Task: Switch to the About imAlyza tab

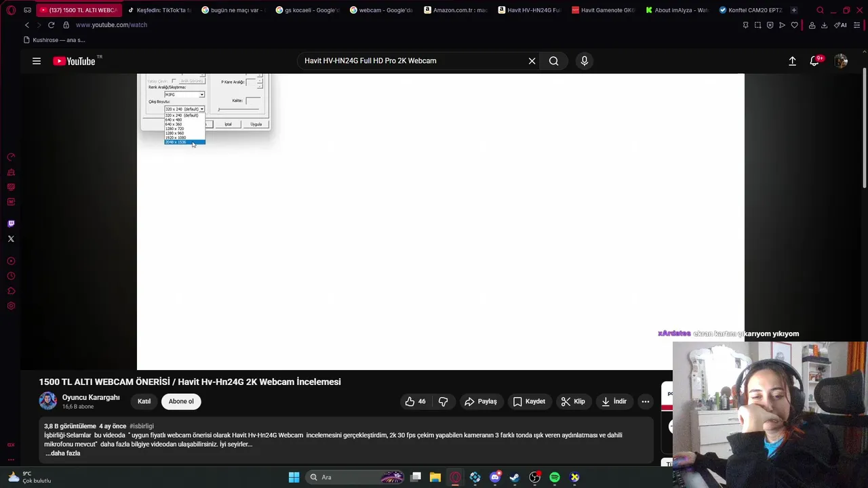Action: pyautogui.click(x=677, y=10)
